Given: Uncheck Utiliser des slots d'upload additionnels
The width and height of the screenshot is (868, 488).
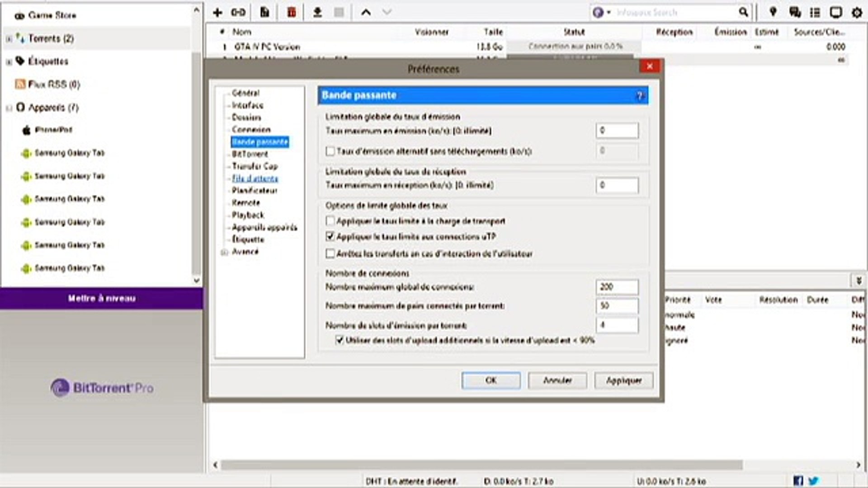Looking at the screenshot, I should 340,340.
